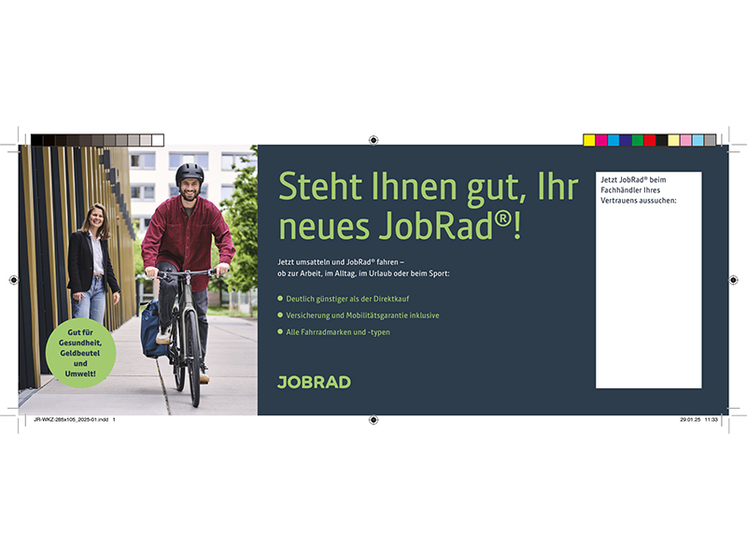The image size is (747, 560).
Task: Click the date stamp '29.01.25 11:33'
Action: (698, 421)
